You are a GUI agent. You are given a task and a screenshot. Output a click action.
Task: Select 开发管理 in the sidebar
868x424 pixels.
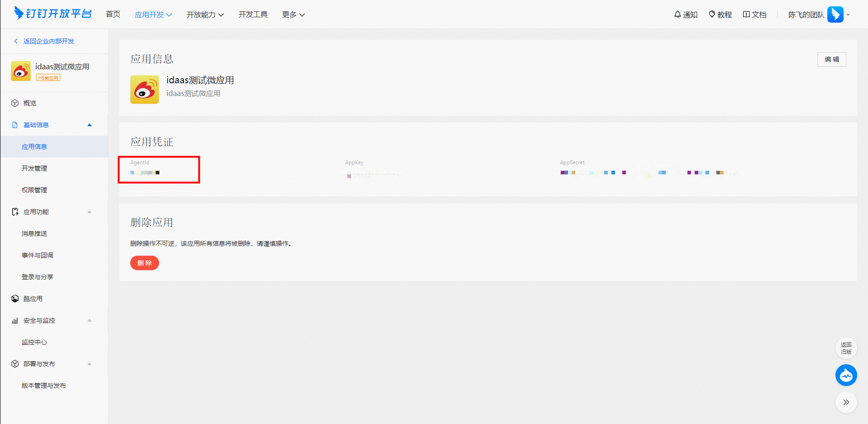tap(34, 168)
